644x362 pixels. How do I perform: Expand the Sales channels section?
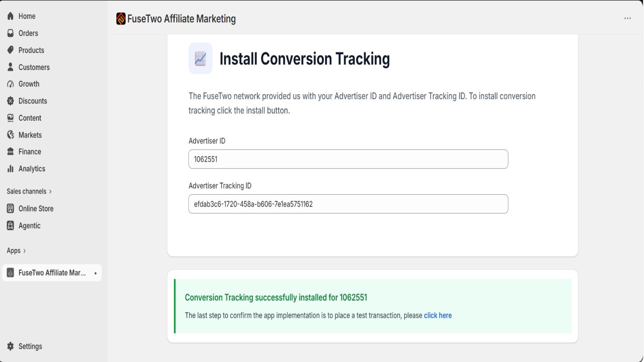tap(29, 191)
